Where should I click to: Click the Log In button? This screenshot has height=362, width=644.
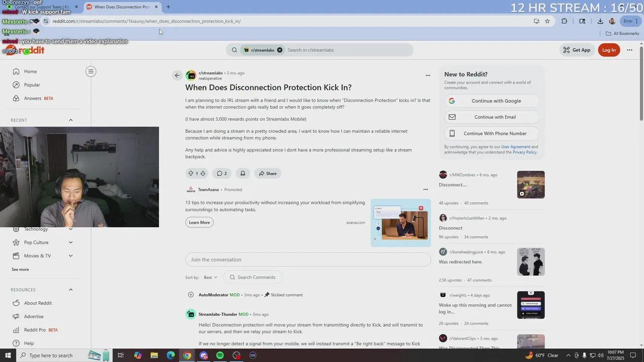coord(609,50)
